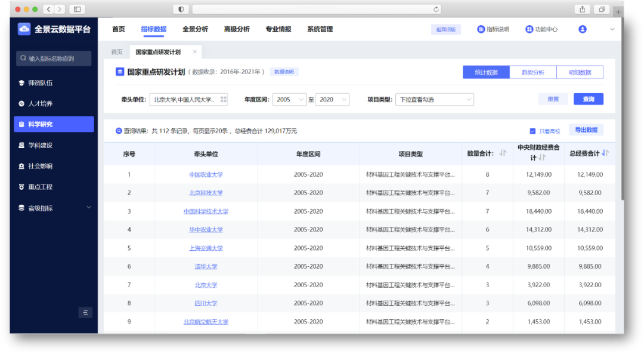Open the 北京科技大学 link

tap(206, 193)
